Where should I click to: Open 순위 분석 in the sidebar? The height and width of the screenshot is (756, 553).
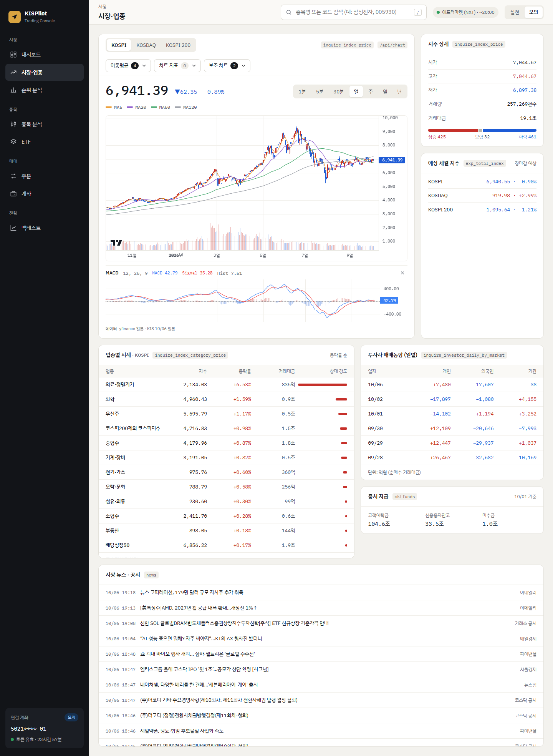(x=45, y=90)
